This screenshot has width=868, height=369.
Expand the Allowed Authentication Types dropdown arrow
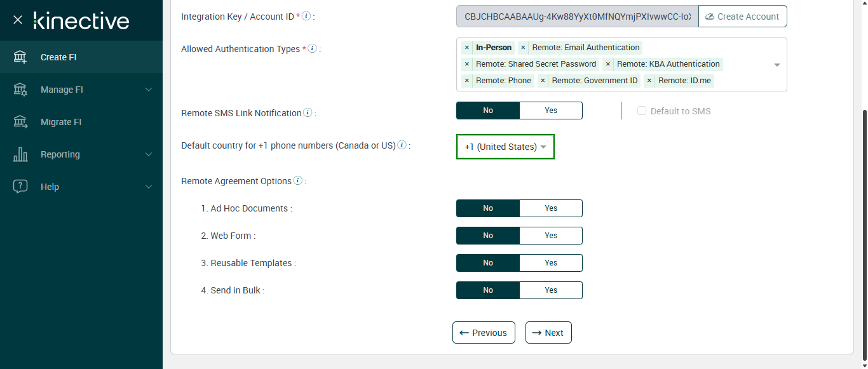(x=776, y=65)
